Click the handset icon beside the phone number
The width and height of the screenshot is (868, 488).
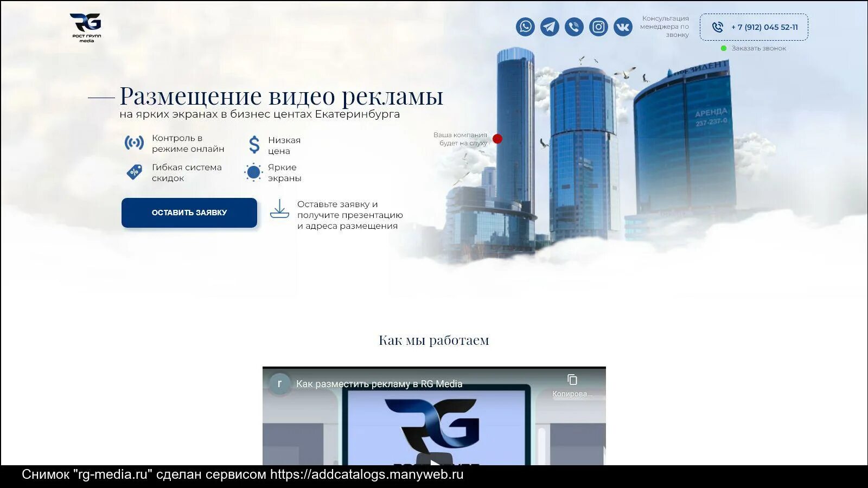pos(718,27)
